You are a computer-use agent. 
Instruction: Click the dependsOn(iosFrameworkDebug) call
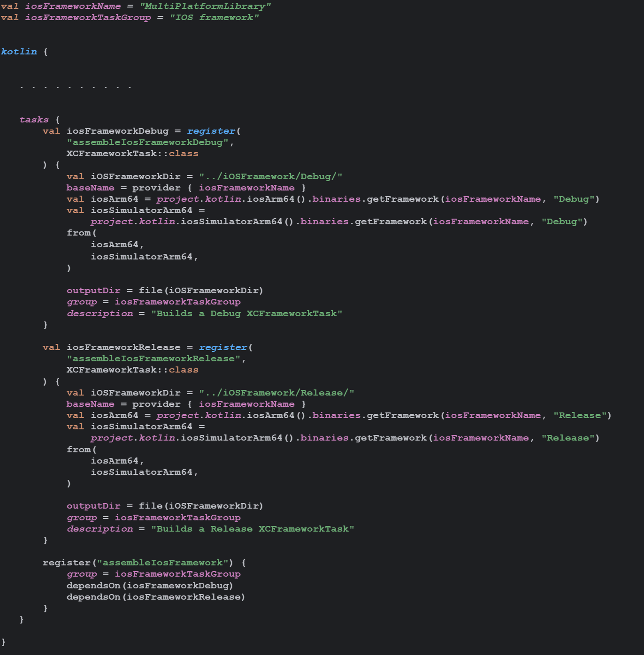[150, 586]
